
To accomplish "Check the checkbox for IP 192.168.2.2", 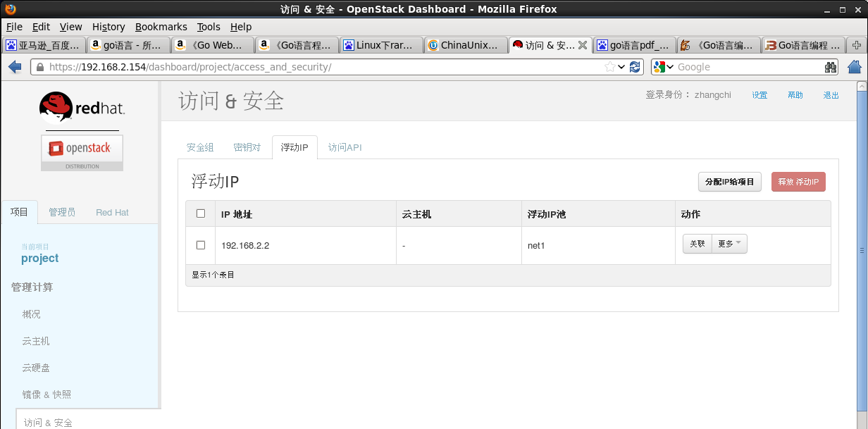I will [200, 244].
